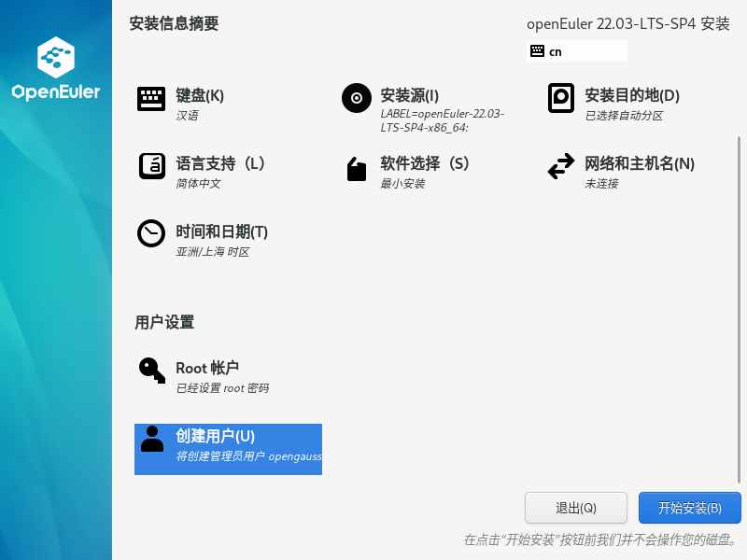Click the 退出(Q) button
Screen dimensions: 747x560
click(576, 508)
